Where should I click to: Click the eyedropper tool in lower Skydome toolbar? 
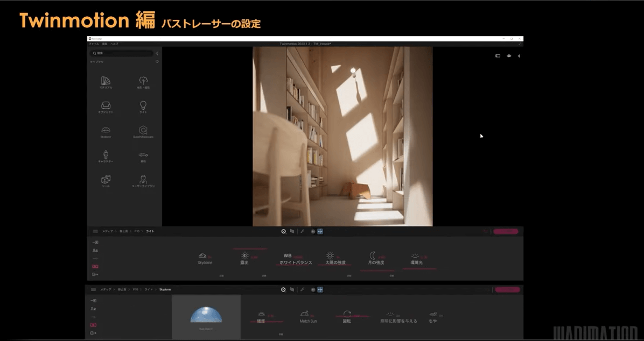302,290
